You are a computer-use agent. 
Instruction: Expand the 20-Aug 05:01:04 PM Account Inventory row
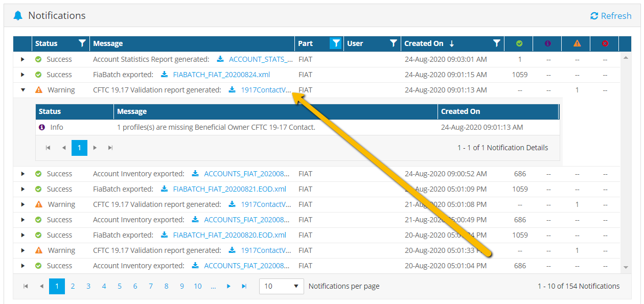22,266
